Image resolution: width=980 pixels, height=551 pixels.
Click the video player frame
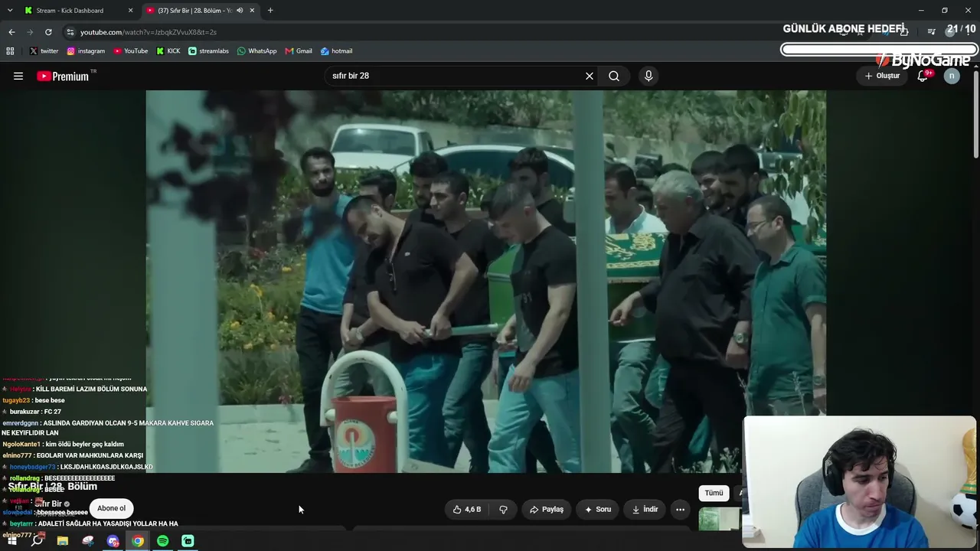(486, 281)
